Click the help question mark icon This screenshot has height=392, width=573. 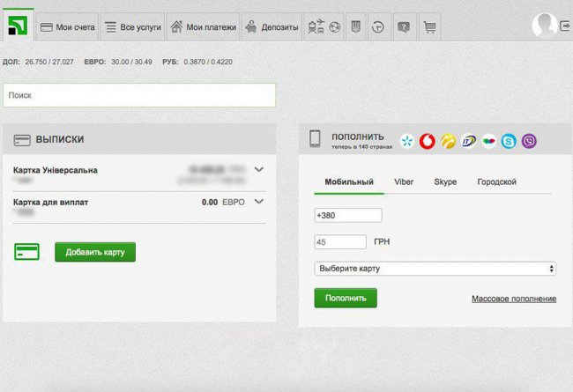coord(403,27)
